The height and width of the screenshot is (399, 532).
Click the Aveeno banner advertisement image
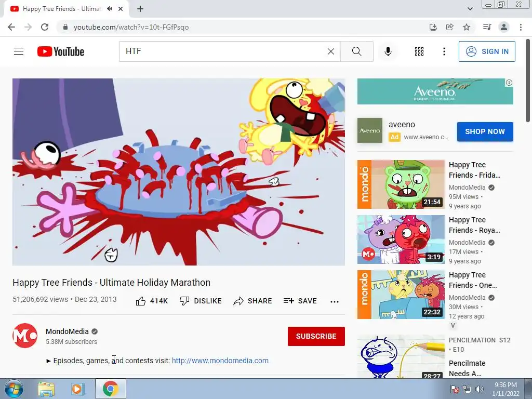(x=435, y=91)
